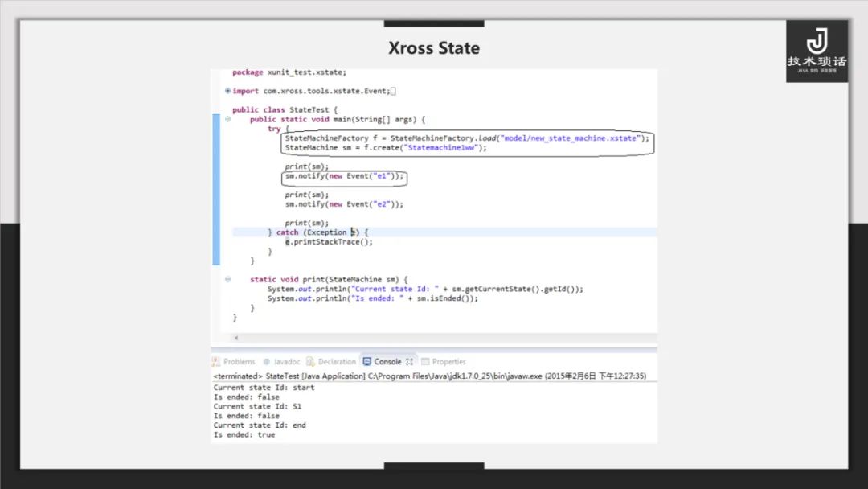
Task: Click the sm.notify new Event("e1") line
Action: 344,175
